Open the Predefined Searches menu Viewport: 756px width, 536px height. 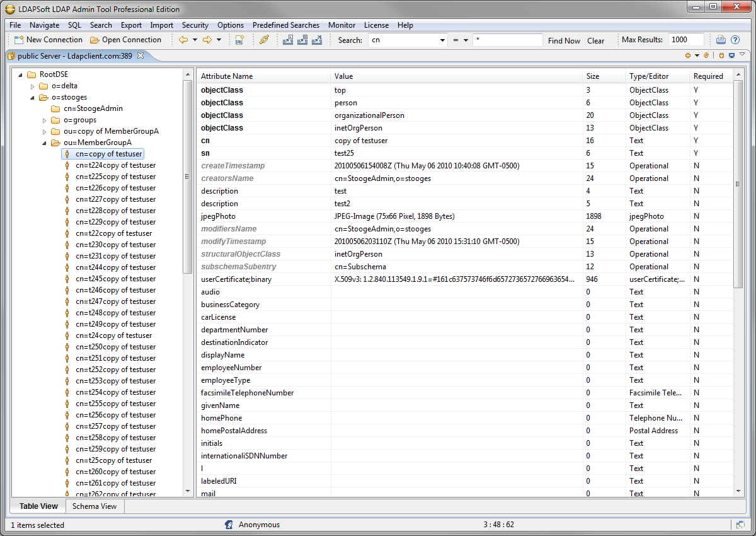[x=286, y=25]
